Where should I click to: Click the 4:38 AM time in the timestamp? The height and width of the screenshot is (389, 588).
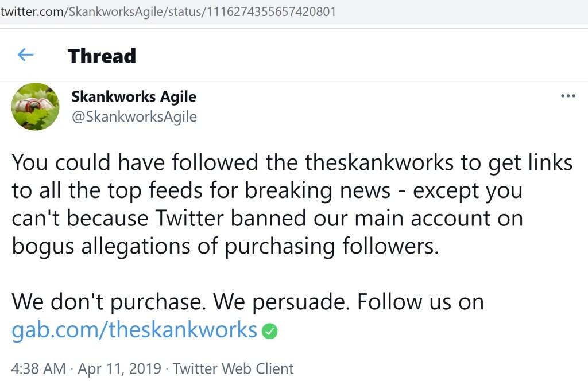(38, 368)
